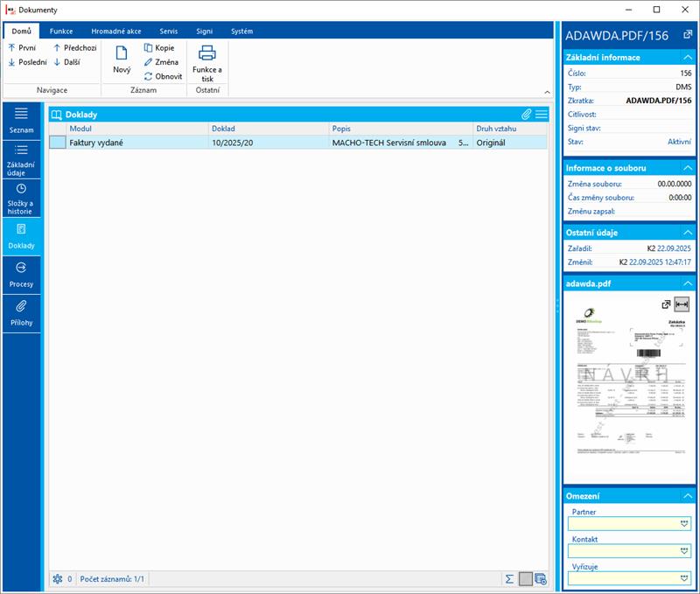Screen dimensions: 700x594
Task: Click the snowflake filter icon in status bar
Action: 58,579
